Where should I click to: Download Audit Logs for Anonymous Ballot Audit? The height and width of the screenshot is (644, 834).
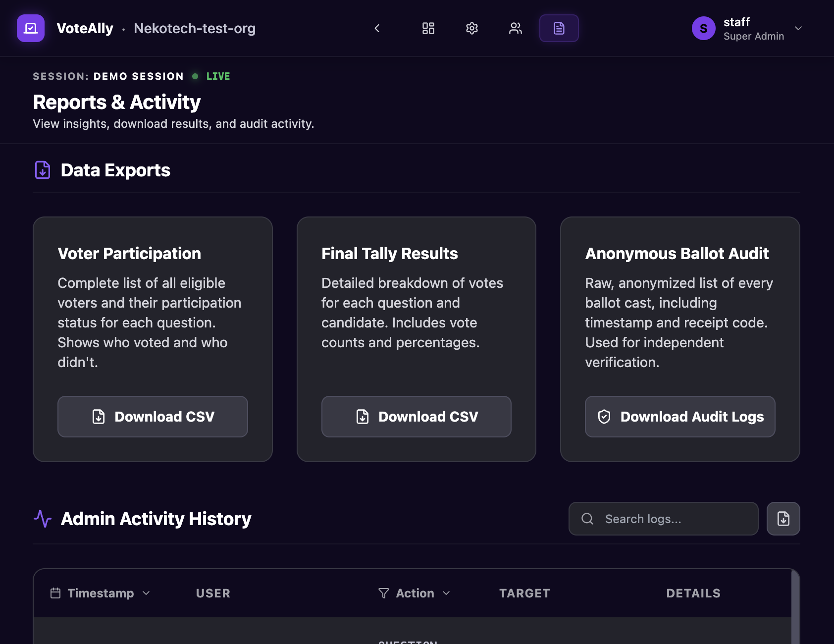tap(679, 416)
